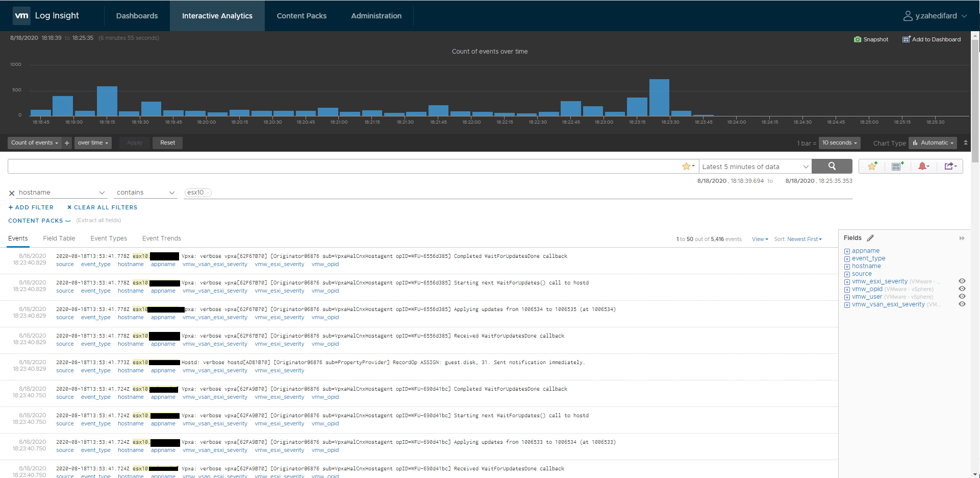This screenshot has width=980, height=478.
Task: Open the 'Latest 5 minutes of data' dropdown
Action: click(x=755, y=166)
